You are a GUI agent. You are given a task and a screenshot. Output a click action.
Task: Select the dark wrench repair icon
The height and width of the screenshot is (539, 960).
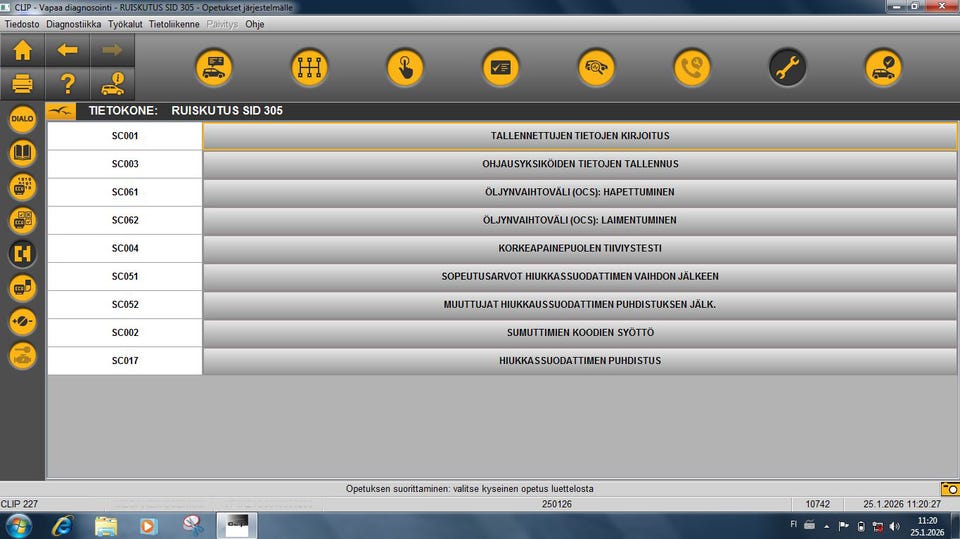point(787,67)
